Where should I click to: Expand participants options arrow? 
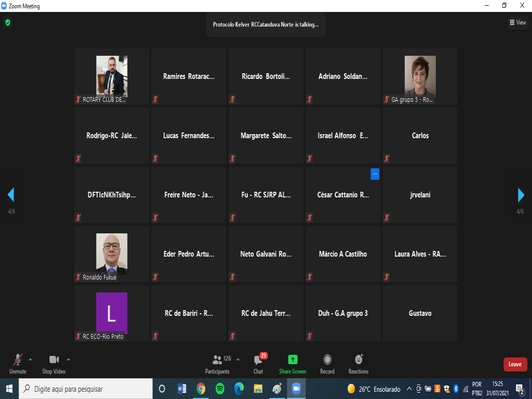click(x=238, y=359)
